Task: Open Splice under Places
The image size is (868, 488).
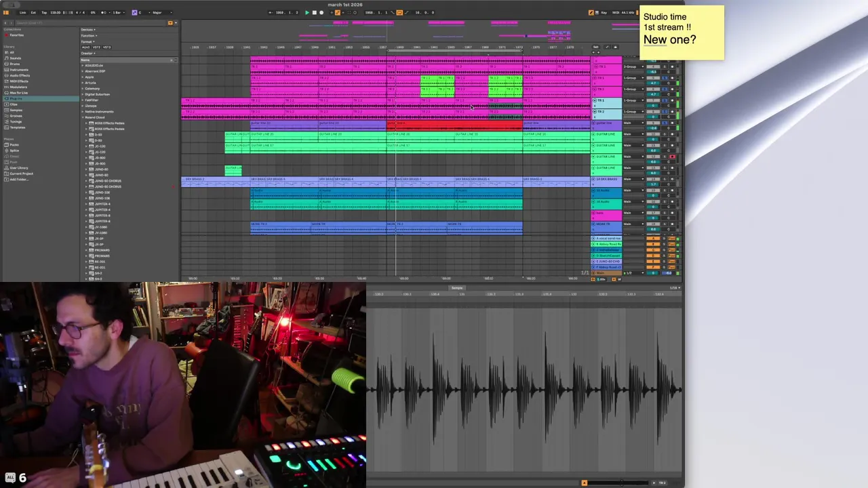Action: point(12,150)
